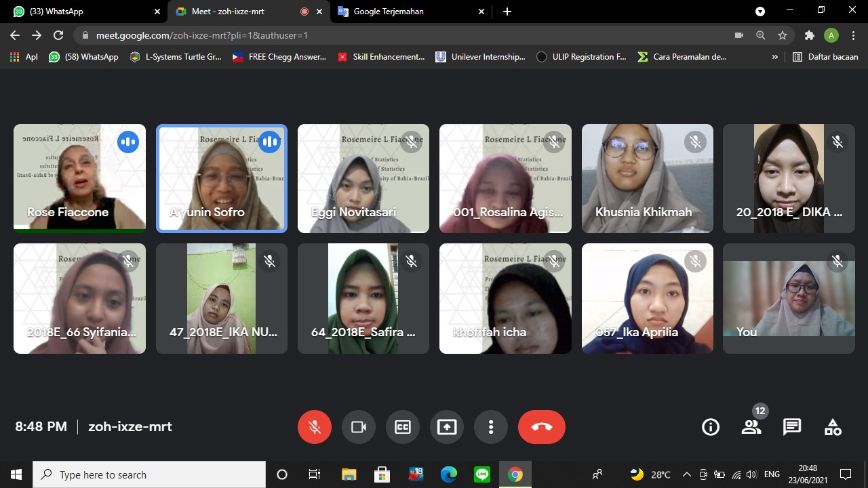868x488 pixels.
Task: Switch to the WhatsApp browser tab
Action: tap(81, 12)
